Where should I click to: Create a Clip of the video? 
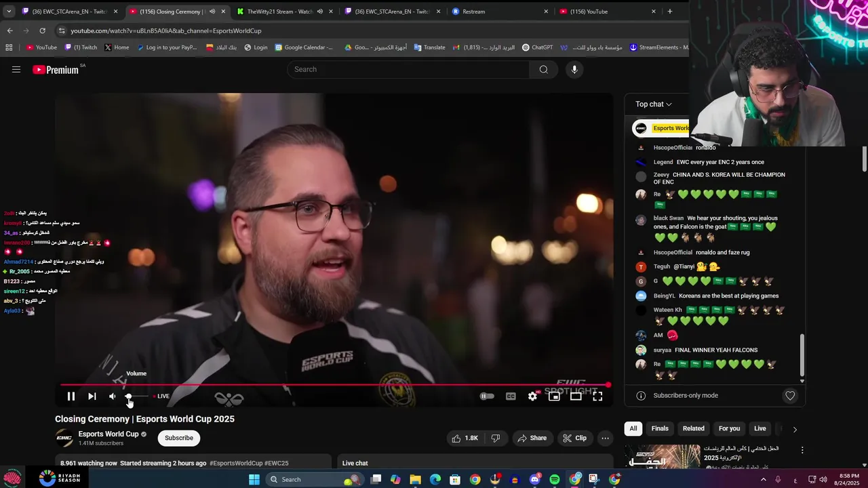tap(574, 438)
